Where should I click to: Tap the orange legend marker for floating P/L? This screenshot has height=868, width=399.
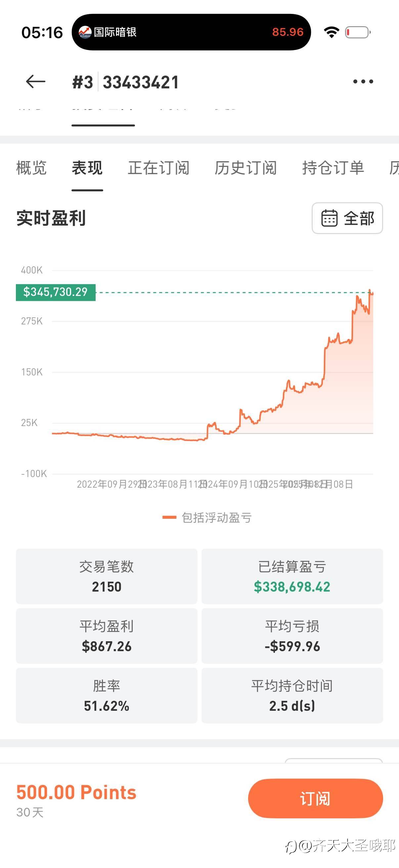(169, 517)
